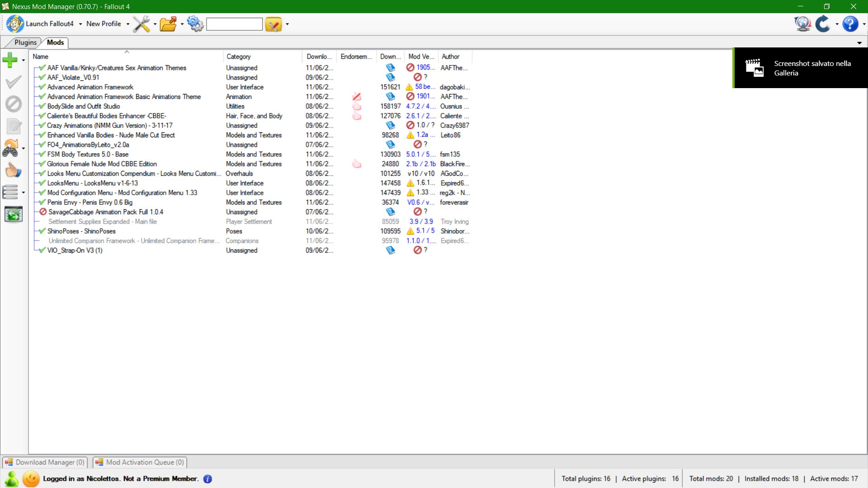
Task: Expand dropdown next to green plus add-mod icon
Action: coord(23,60)
